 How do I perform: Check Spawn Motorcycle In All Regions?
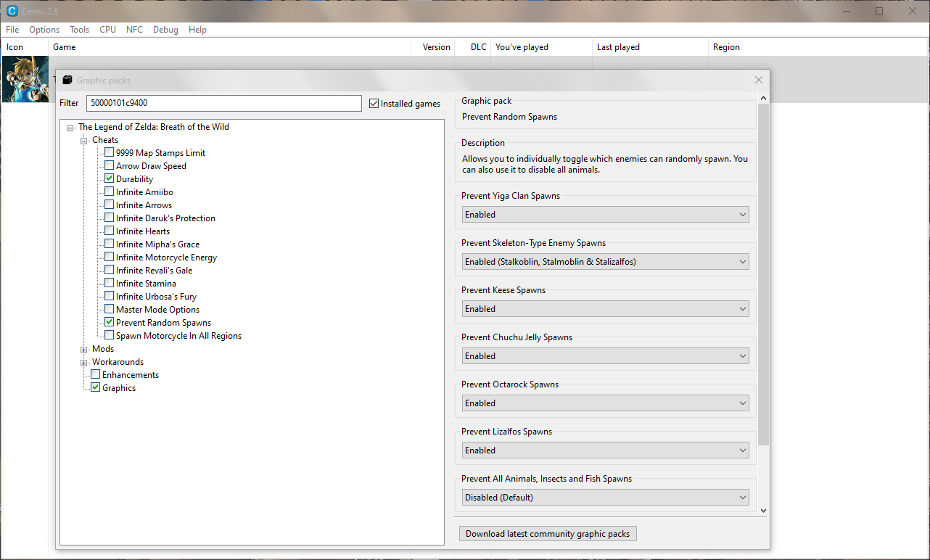[109, 336]
